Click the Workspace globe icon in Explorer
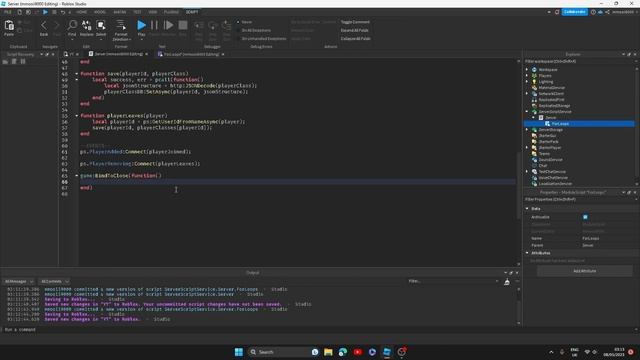The height and width of the screenshot is (360, 640). [534, 70]
